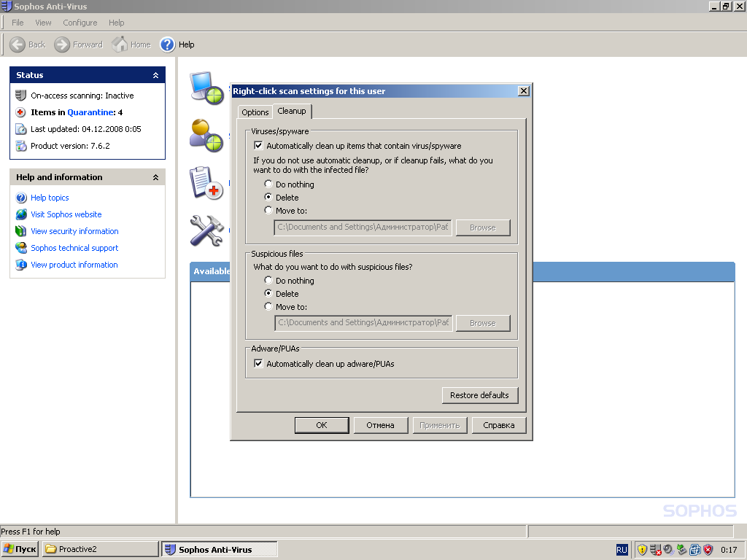Open Visit Sophos website link
Screen dimensions: 747x560
pos(66,214)
